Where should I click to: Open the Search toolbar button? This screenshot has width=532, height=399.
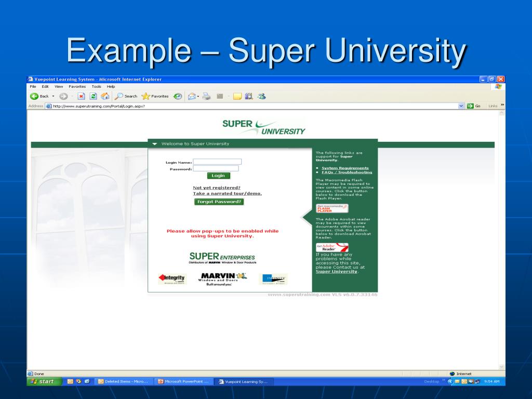point(126,96)
